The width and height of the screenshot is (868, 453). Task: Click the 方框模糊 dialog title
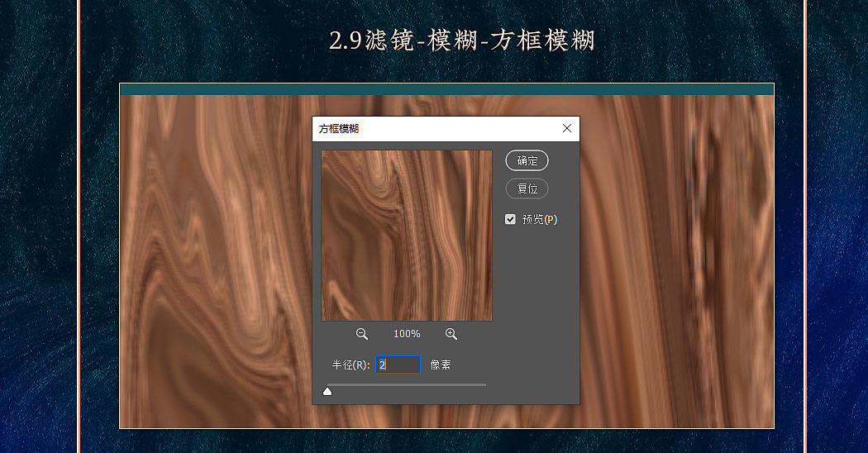[x=339, y=129]
